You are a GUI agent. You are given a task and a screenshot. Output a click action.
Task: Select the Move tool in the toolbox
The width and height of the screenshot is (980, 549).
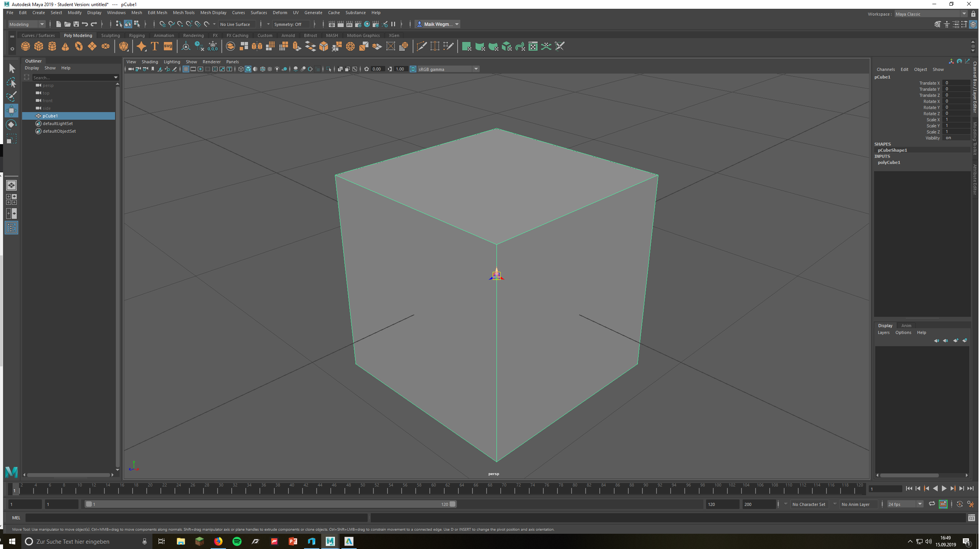click(x=11, y=111)
